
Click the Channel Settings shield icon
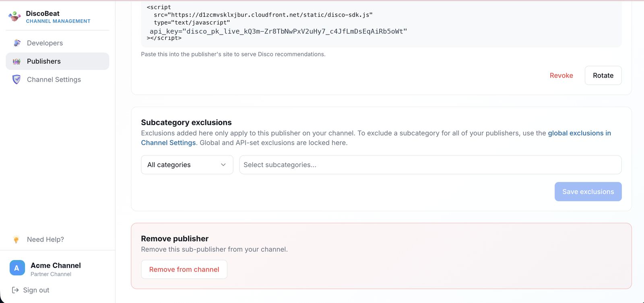[17, 80]
